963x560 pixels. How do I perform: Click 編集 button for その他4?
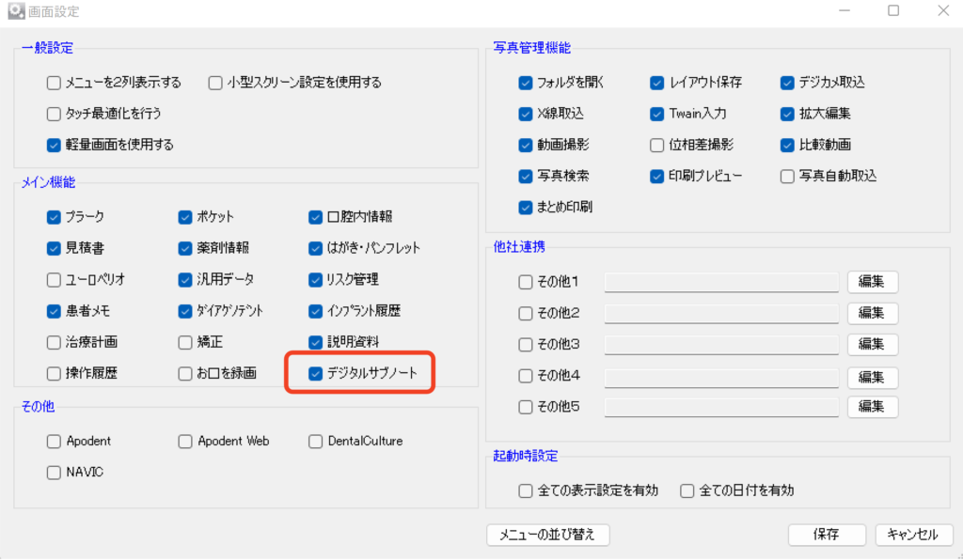[872, 376]
